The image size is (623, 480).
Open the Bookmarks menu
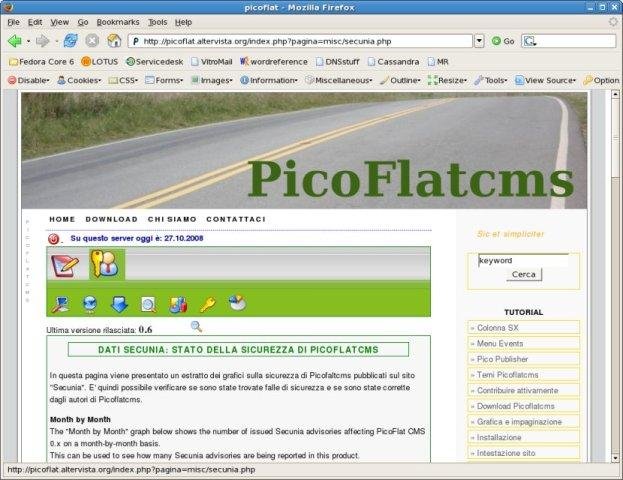click(x=118, y=22)
